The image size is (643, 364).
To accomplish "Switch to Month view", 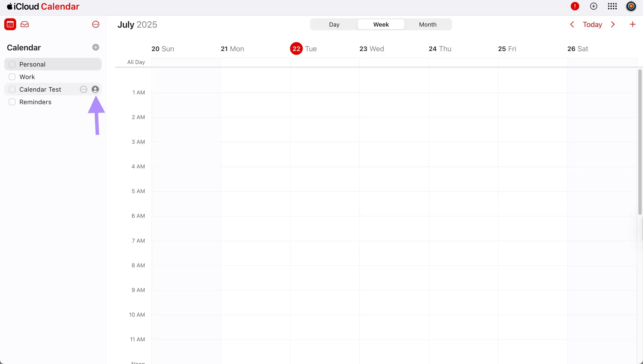I will click(428, 24).
